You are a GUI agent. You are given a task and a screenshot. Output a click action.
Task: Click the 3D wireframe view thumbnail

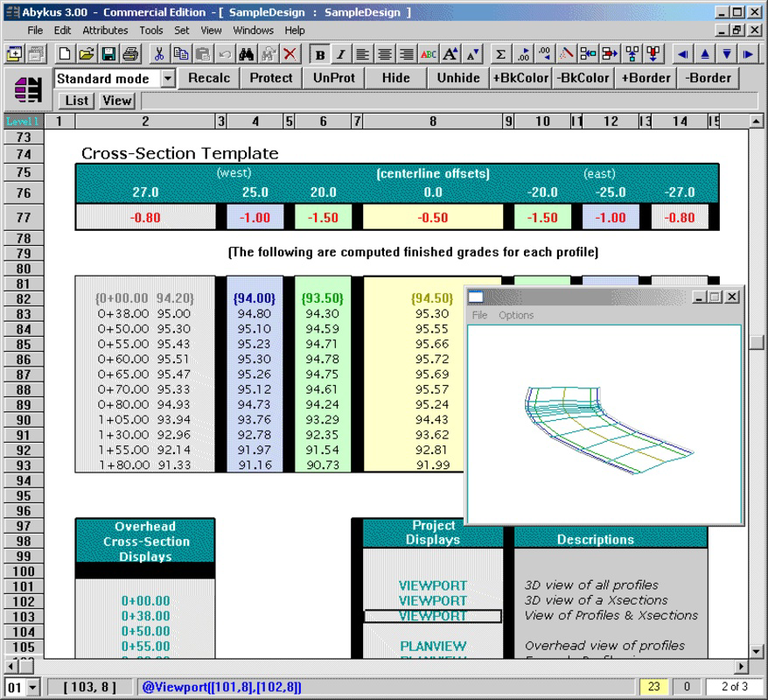[604, 424]
